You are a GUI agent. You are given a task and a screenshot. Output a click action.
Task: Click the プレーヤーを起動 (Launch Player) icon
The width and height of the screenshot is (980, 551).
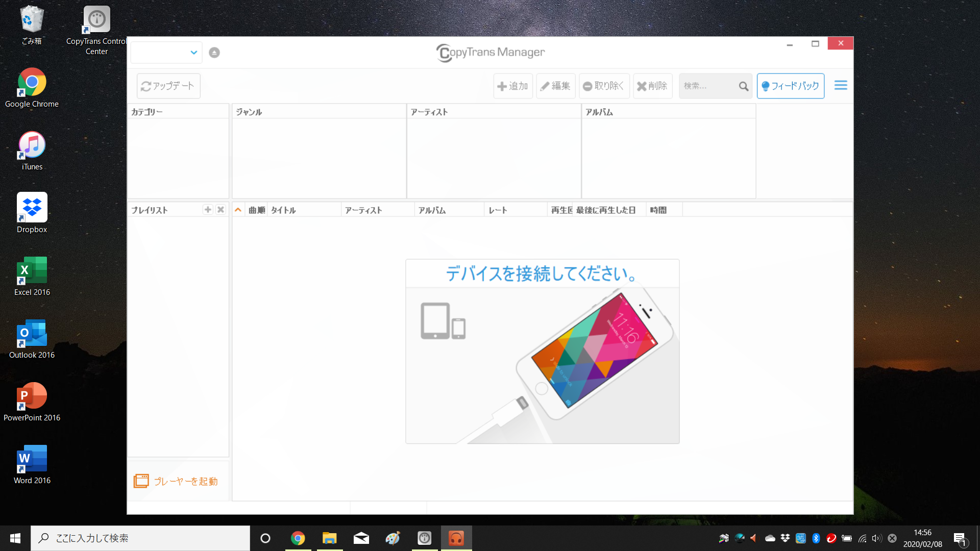pos(141,481)
